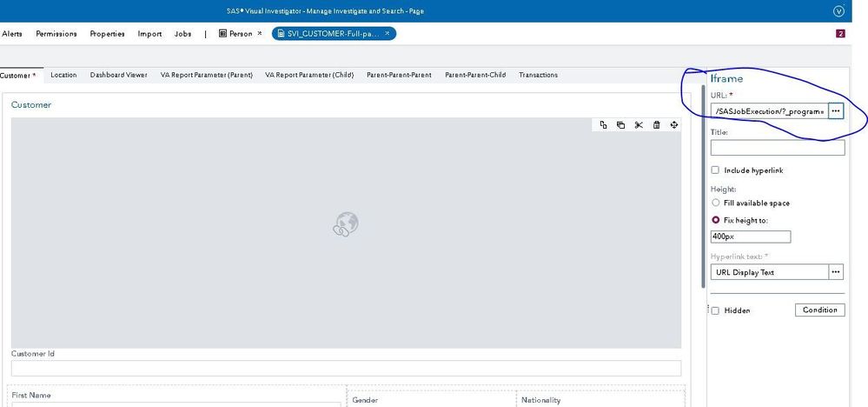Switch to the Customer page tab
Image resolution: width=868 pixels, height=407 pixels.
pyautogui.click(x=19, y=76)
